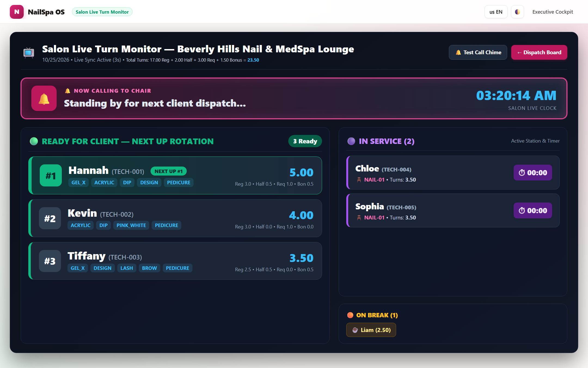Click Chloe (TECH-004) name
The width and height of the screenshot is (588, 368).
click(x=383, y=168)
